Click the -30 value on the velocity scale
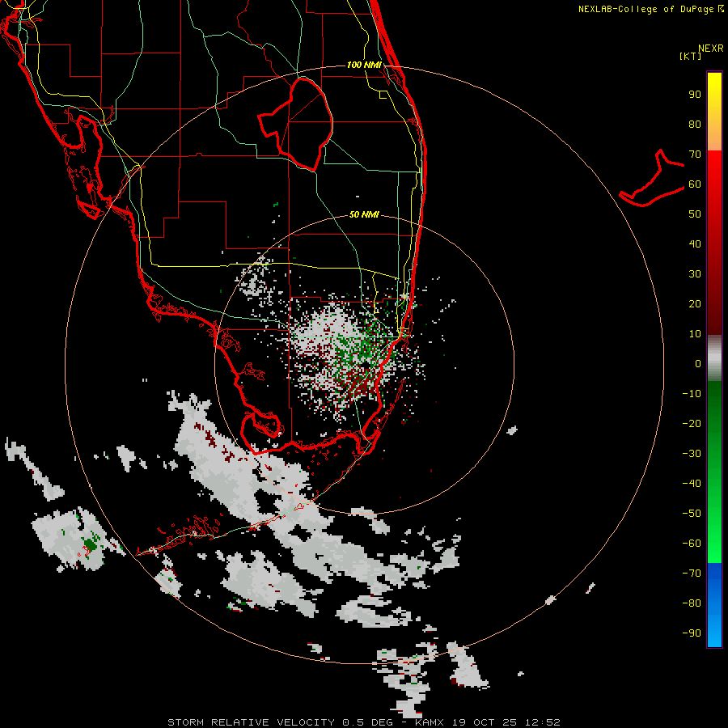Screen dimensions: 728x728 click(692, 454)
